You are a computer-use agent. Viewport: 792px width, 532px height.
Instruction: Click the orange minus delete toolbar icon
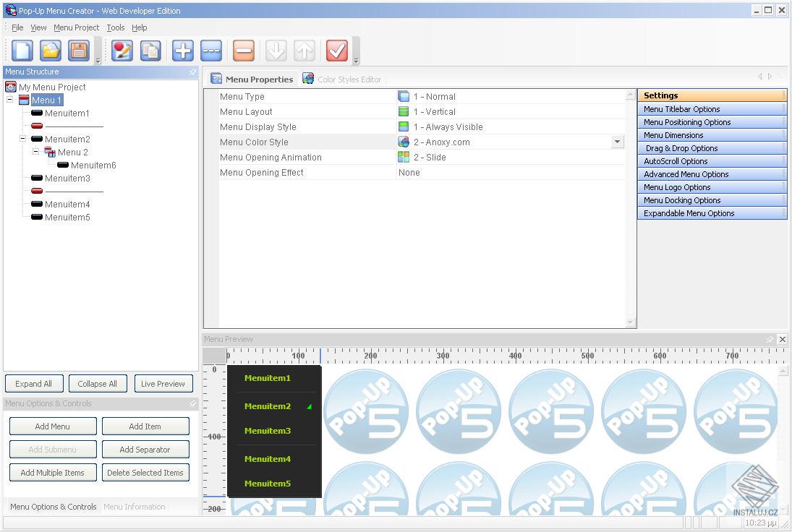[x=243, y=51]
